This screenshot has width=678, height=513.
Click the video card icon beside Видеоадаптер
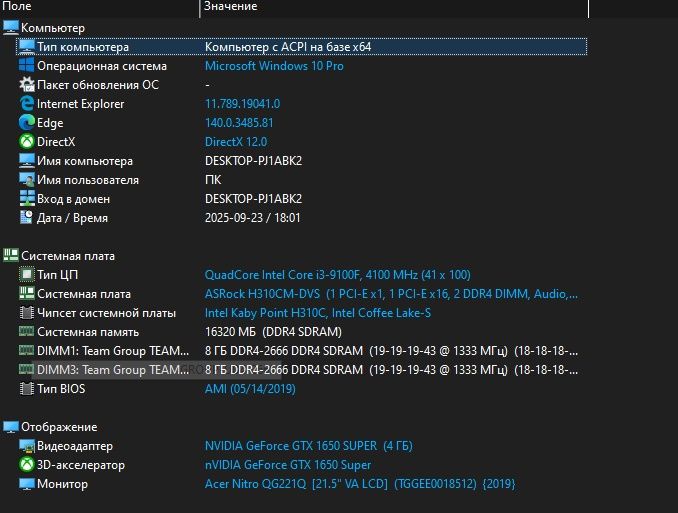(x=26, y=446)
